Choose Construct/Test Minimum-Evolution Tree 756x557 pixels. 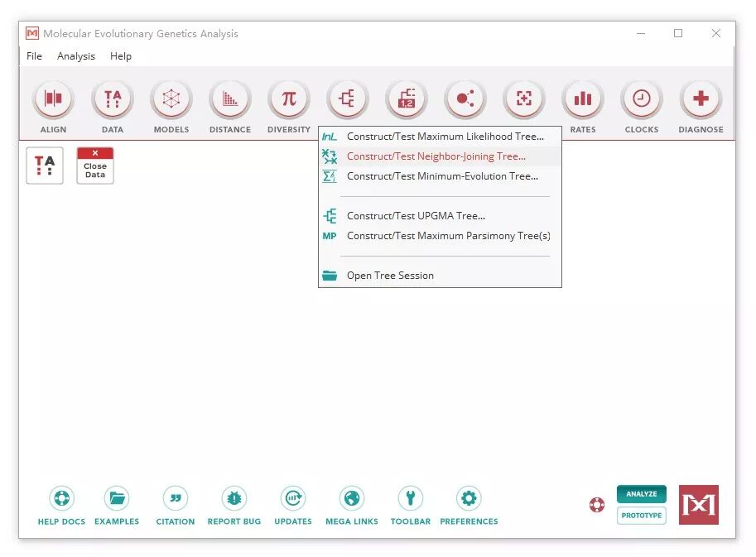point(440,176)
